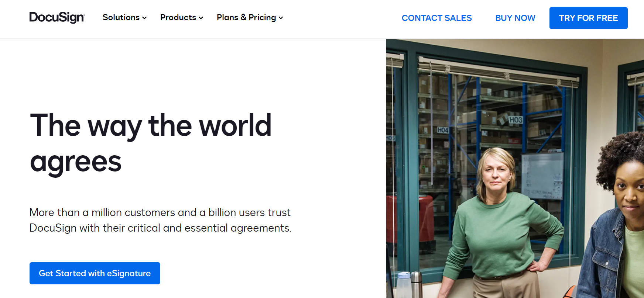Click the text 'More than a million customers'

[102, 212]
